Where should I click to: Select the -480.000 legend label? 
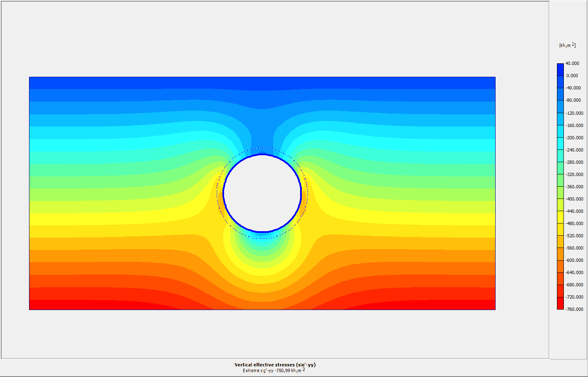[x=574, y=223]
